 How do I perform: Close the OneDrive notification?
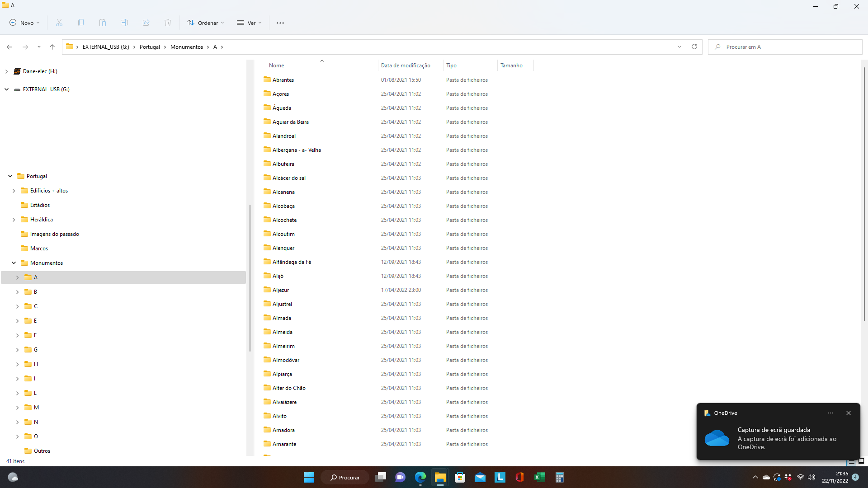pyautogui.click(x=849, y=413)
